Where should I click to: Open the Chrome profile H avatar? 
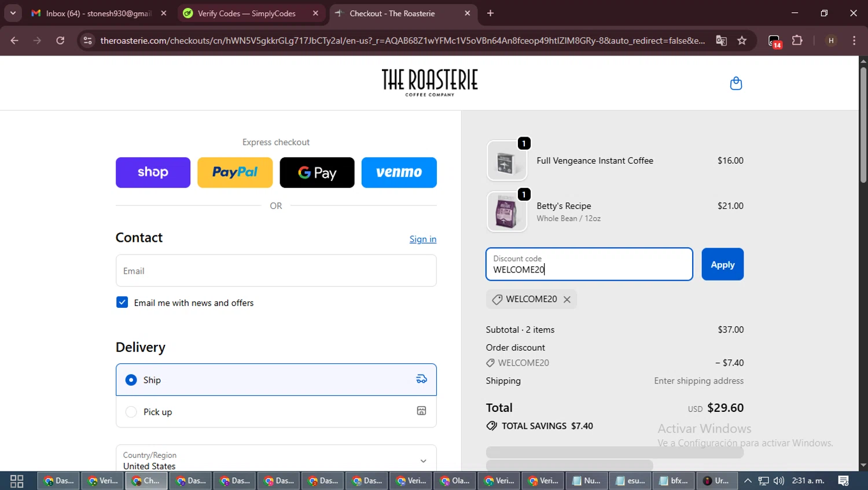click(x=831, y=40)
